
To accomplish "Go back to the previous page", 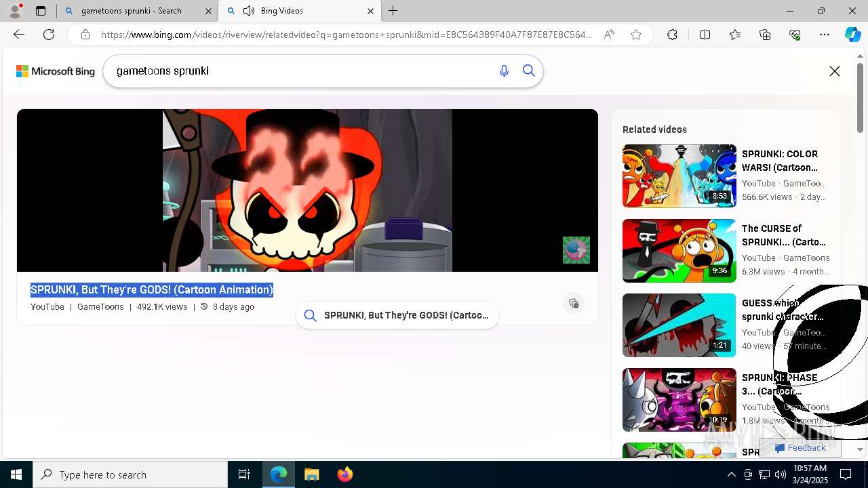I will tap(19, 35).
